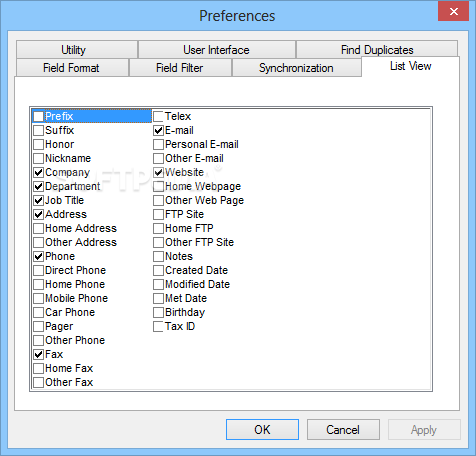Tick the Car Phone checkbox
Image resolution: width=476 pixels, height=456 pixels.
coord(39,312)
